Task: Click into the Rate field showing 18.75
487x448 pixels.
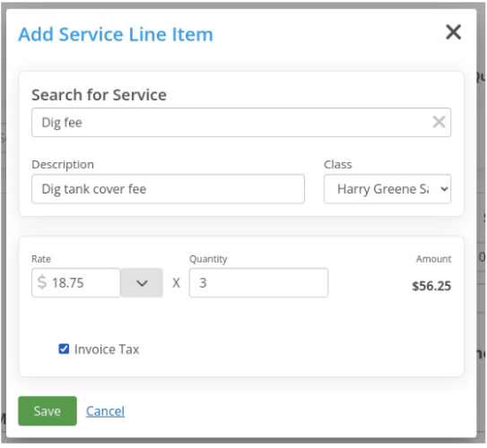Action: 75,282
